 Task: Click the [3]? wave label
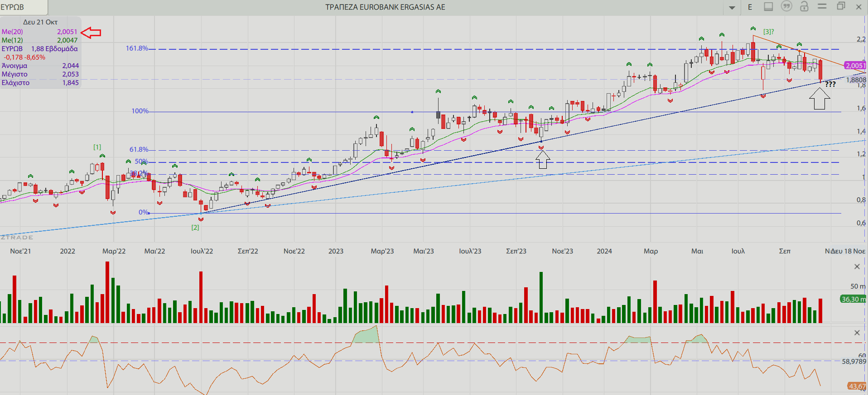coord(768,32)
